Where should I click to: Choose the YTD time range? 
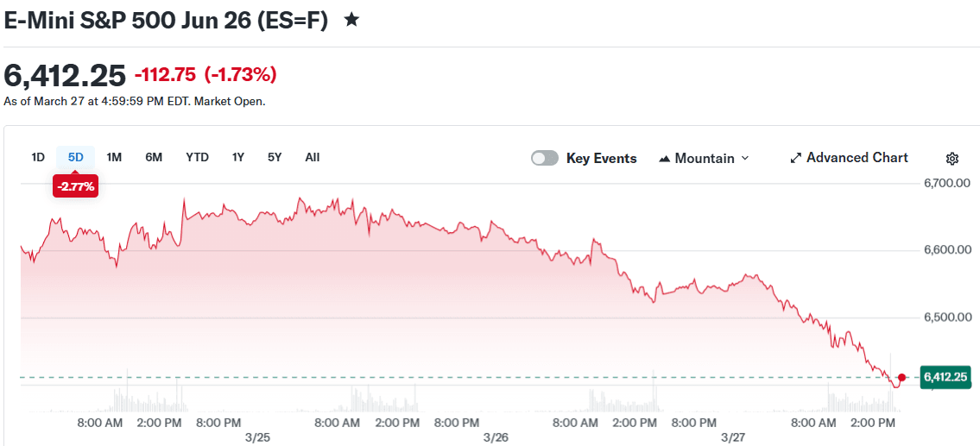tap(197, 157)
